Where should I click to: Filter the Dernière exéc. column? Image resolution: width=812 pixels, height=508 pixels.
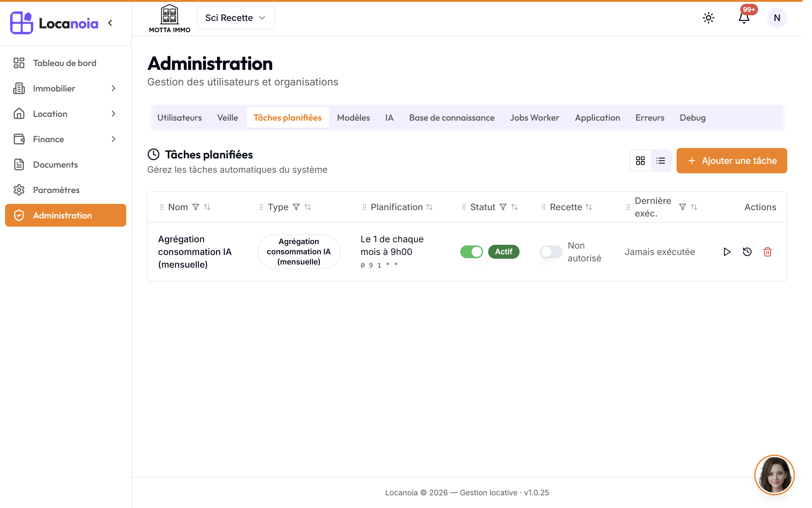pyautogui.click(x=682, y=207)
